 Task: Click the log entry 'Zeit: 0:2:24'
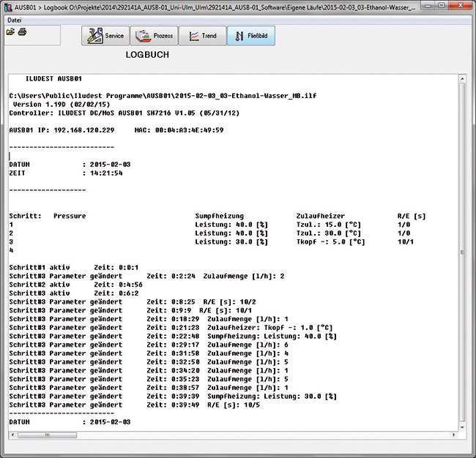click(x=171, y=276)
